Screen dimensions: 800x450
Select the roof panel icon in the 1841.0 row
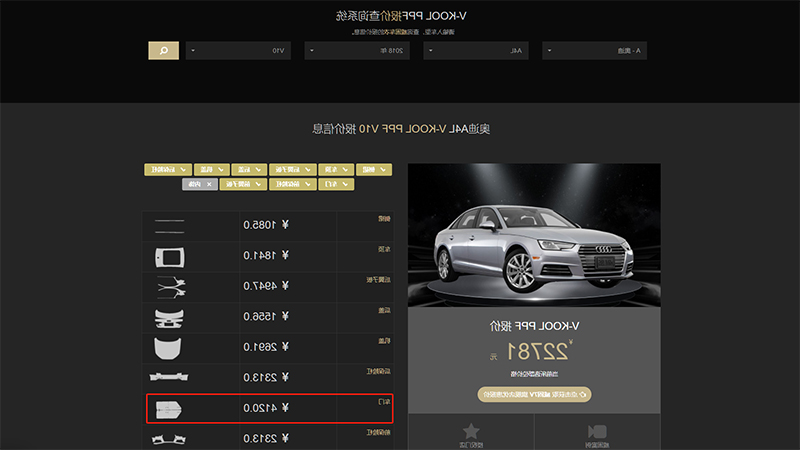170,258
